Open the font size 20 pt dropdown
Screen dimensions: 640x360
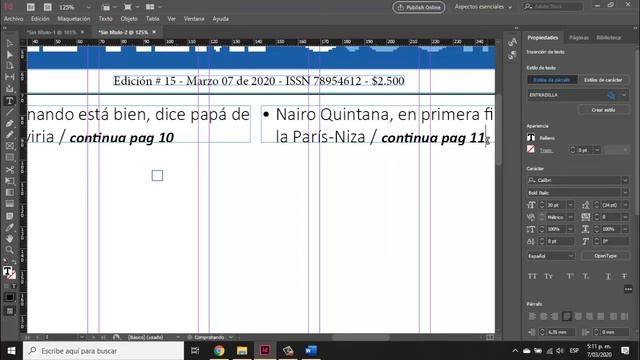coord(570,205)
